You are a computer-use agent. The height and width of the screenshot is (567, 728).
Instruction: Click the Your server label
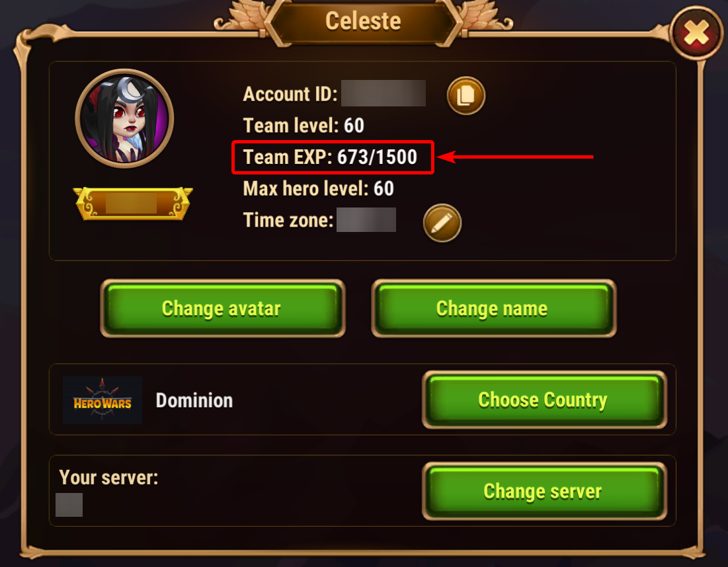(108, 477)
